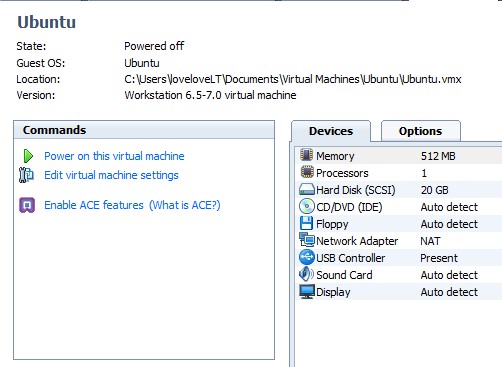Select the Memory device label
Screen dimensions: 502x367
(x=335, y=156)
